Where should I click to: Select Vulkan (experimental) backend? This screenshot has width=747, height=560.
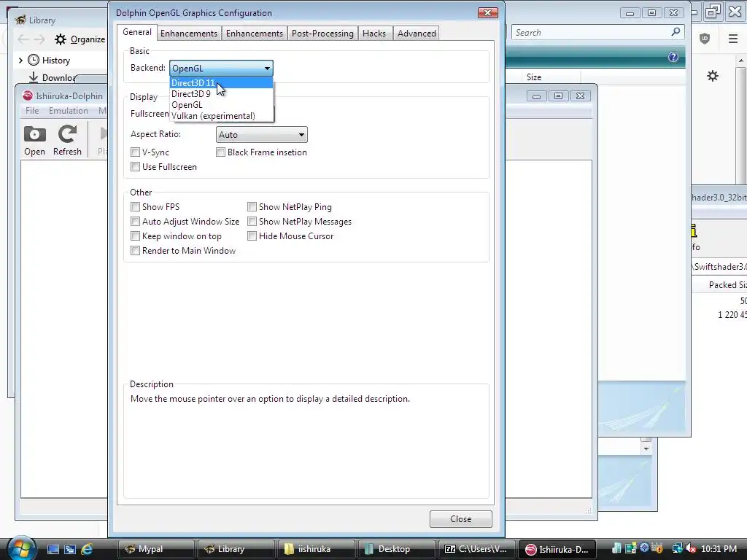[222, 116]
